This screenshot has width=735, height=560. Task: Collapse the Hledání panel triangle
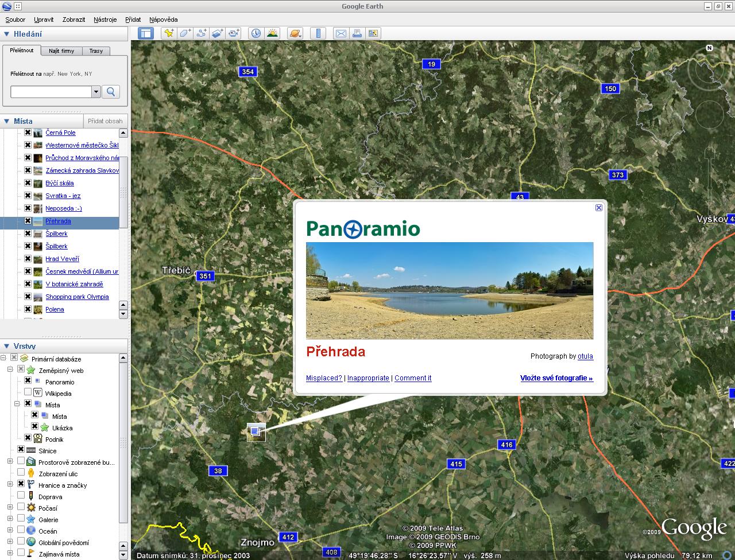point(7,34)
